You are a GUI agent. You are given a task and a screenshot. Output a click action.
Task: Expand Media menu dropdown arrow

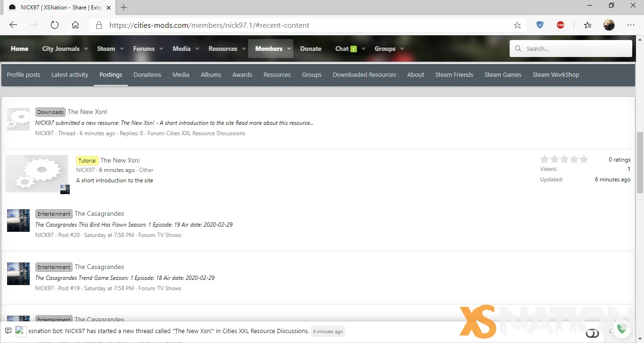pos(197,49)
